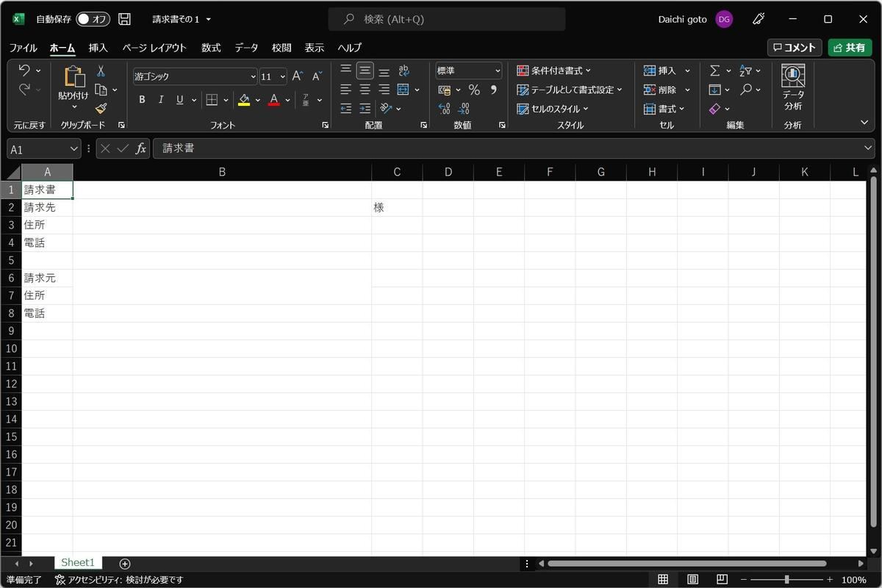
Task: Toggle bold formatting
Action: pos(142,100)
